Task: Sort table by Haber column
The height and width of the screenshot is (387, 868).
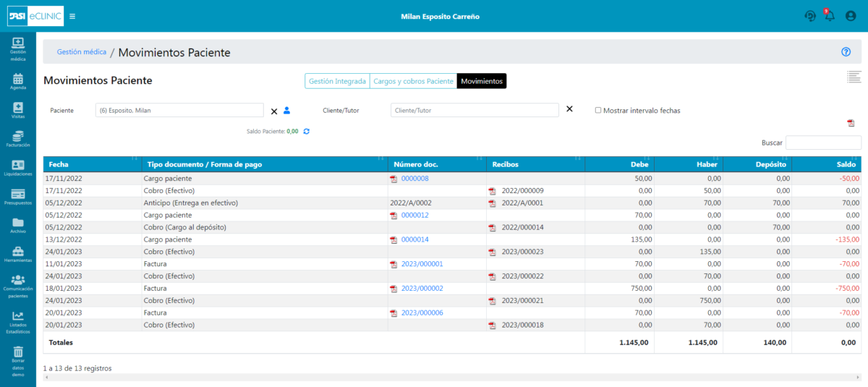Action: pyautogui.click(x=688, y=164)
